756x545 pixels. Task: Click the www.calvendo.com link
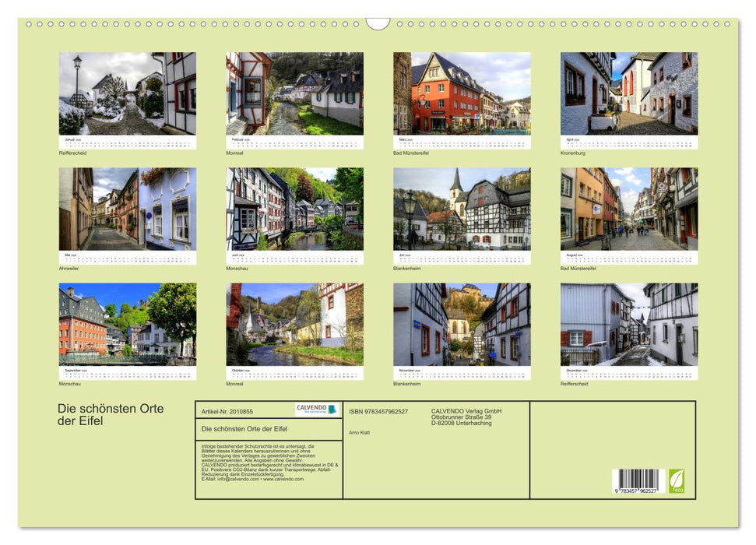282,480
